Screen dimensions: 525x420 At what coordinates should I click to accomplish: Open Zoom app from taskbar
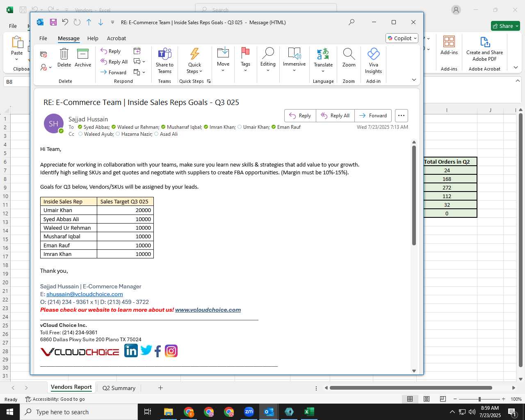pos(249,412)
